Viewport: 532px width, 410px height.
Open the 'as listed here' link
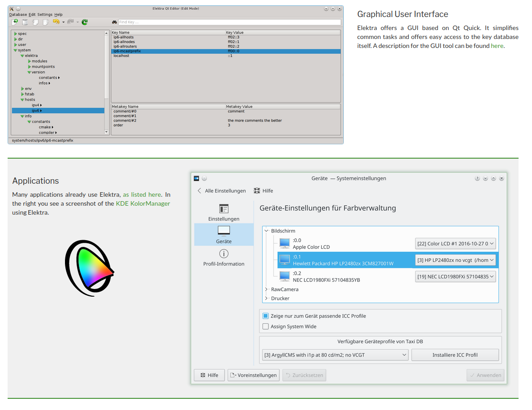click(x=142, y=194)
